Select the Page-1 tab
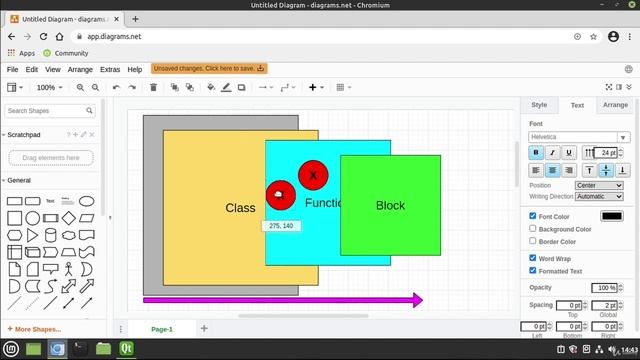This screenshot has width=640, height=360. tap(162, 329)
